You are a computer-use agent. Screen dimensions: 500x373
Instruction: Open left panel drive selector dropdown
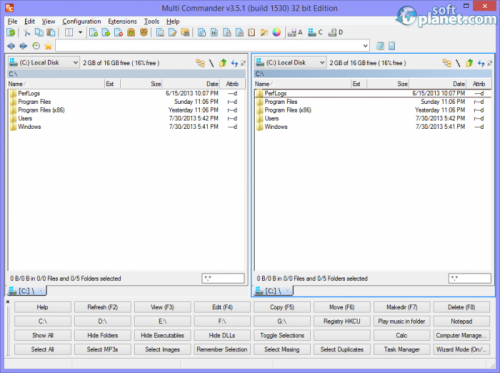(44, 63)
